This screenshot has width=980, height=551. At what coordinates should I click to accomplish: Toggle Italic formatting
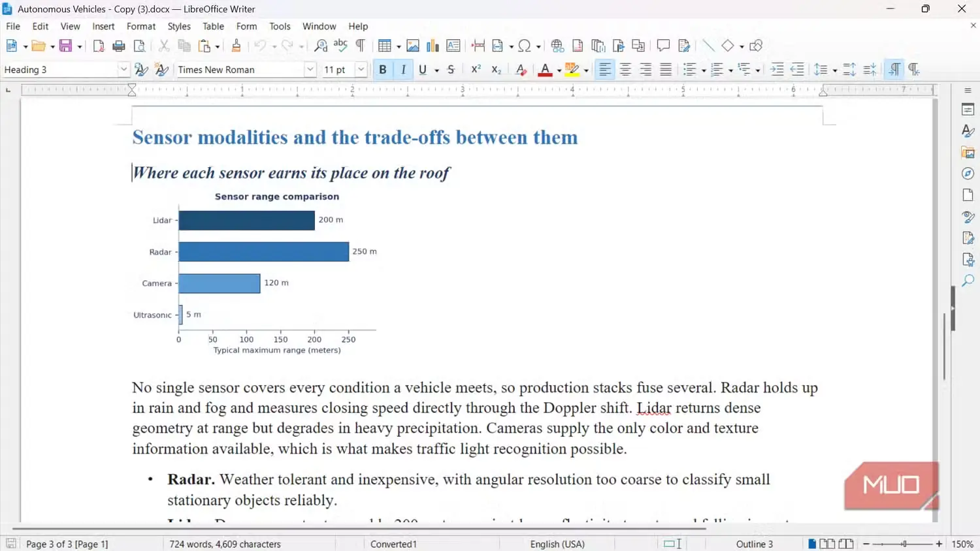point(404,70)
